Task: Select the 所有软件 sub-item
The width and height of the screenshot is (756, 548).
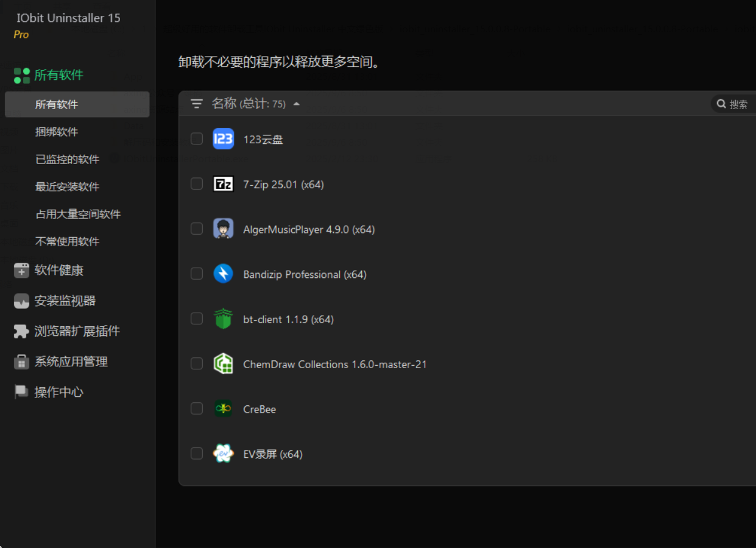Action: click(x=77, y=105)
